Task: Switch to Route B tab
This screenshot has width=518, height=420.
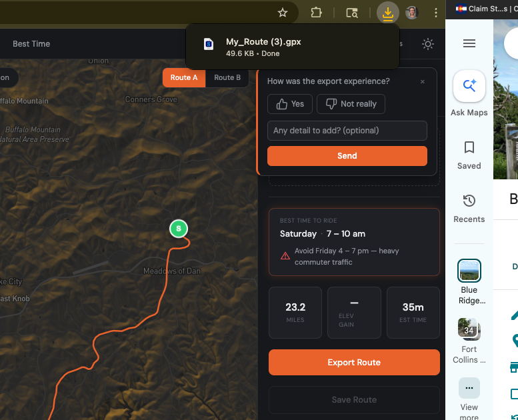Action: pos(227,77)
